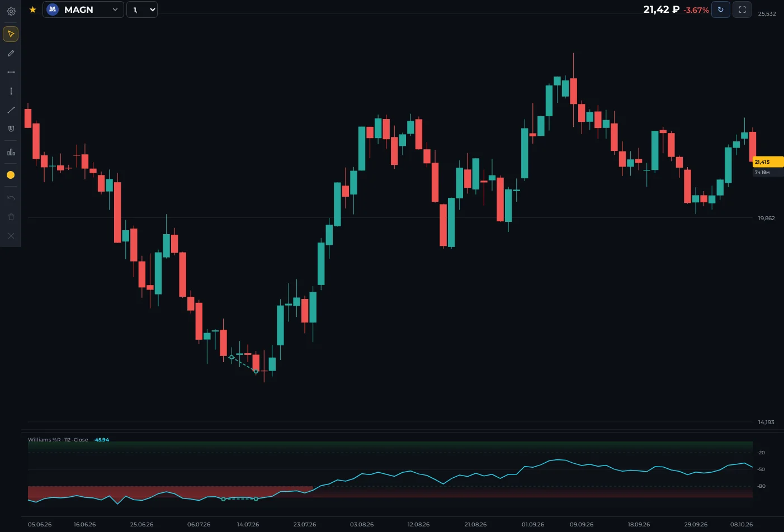Click the Williams %R indicator label
The height and width of the screenshot is (532, 784).
[58, 440]
